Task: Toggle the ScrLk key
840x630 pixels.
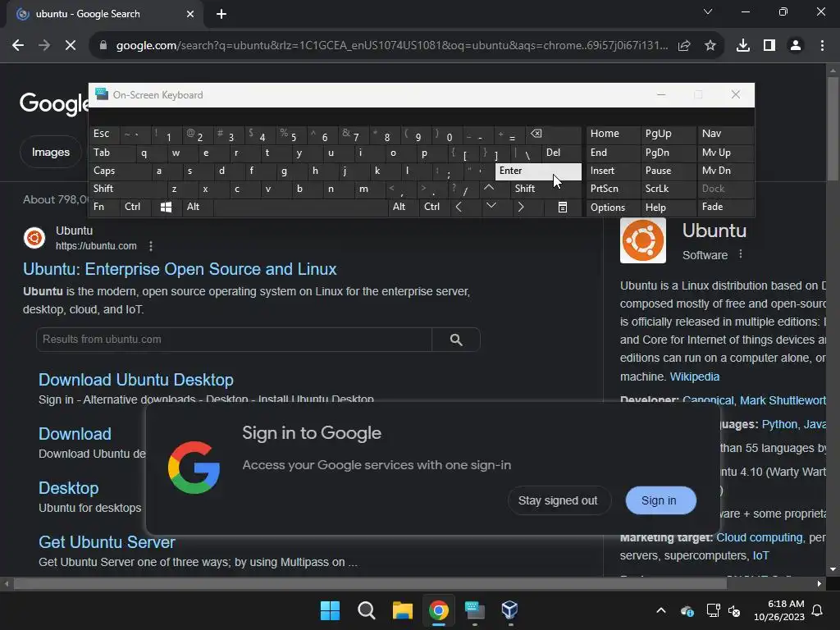Action: coord(668,189)
